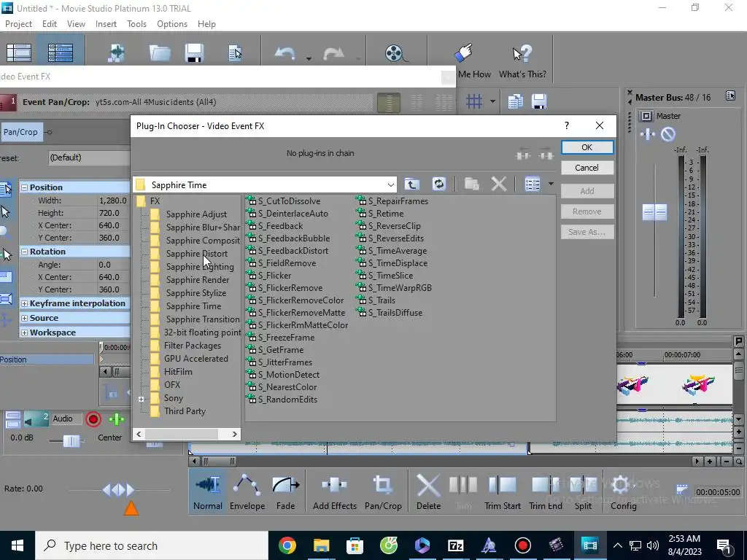Click the taskbar search box
Viewport: 747px width, 560px height.
click(152, 545)
